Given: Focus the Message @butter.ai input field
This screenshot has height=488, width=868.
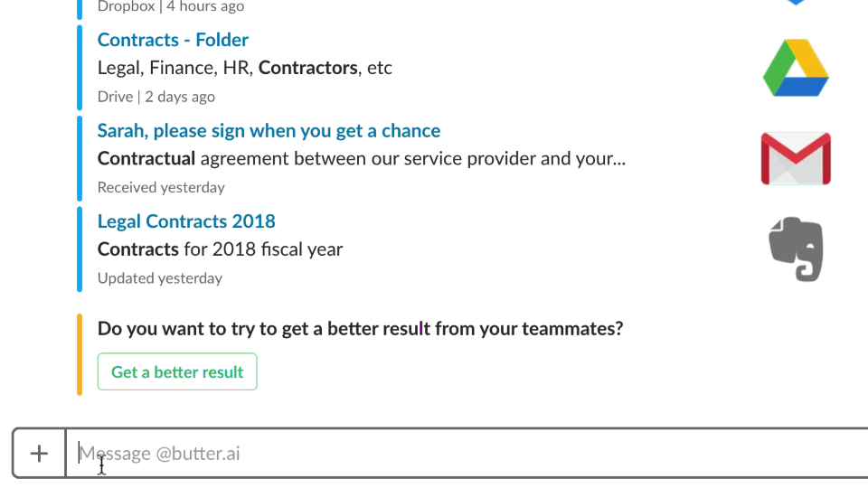Looking at the screenshot, I should point(467,454).
